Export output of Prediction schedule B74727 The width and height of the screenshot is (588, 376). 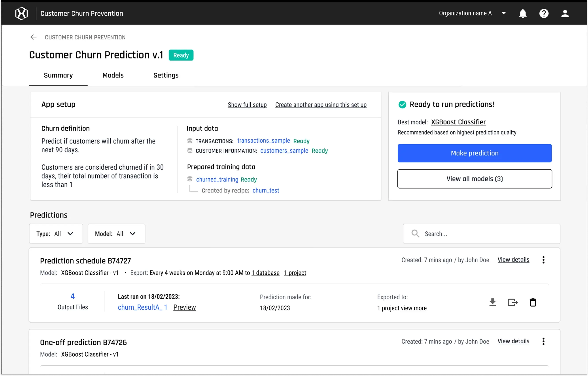coord(513,302)
